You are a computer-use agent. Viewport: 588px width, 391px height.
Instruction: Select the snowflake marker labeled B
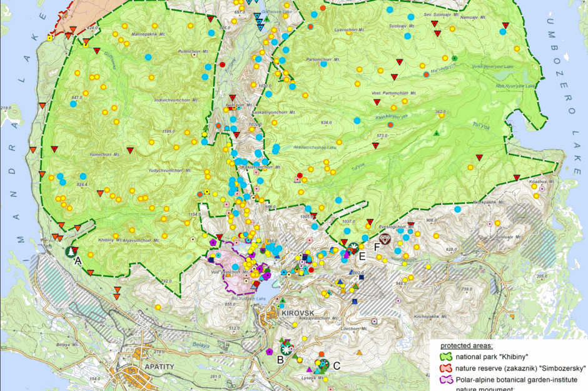[286, 348]
